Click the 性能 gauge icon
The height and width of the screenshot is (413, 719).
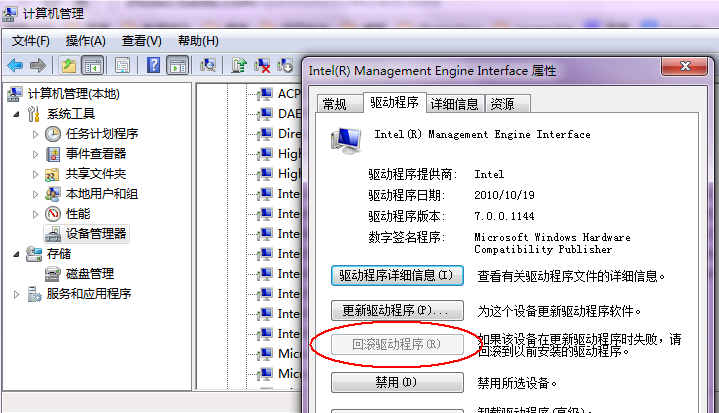point(53,214)
